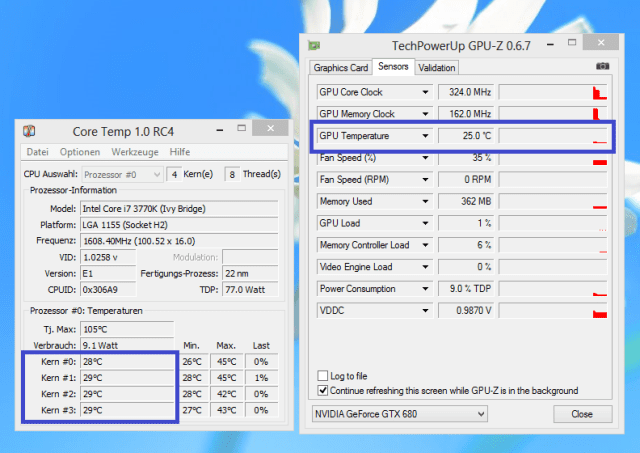Open the Power Consumption sensor dropdown
This screenshot has height=453, width=640.
pyautogui.click(x=425, y=289)
